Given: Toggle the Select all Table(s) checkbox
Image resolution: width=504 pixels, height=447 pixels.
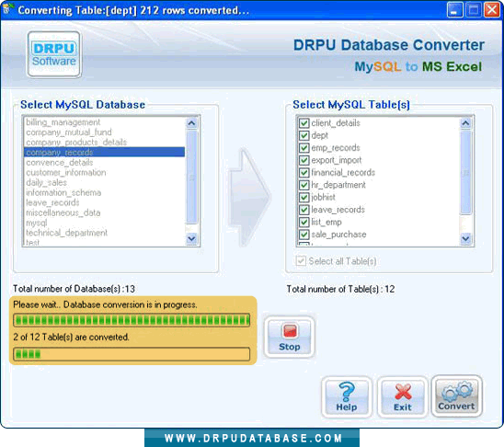Looking at the screenshot, I should click(x=301, y=260).
